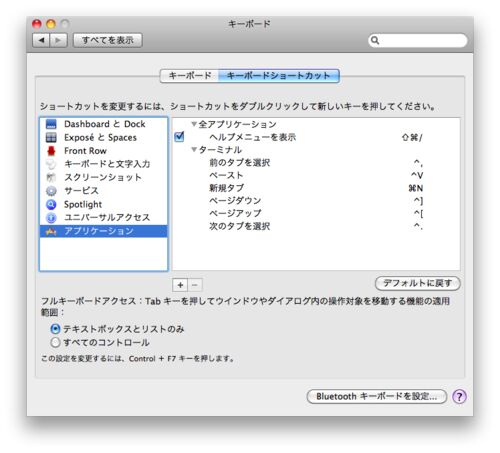Image resolution: width=500 pixels, height=453 pixels.
Task: Click the ⇧⌘/ shortcut key value
Action: point(412,137)
